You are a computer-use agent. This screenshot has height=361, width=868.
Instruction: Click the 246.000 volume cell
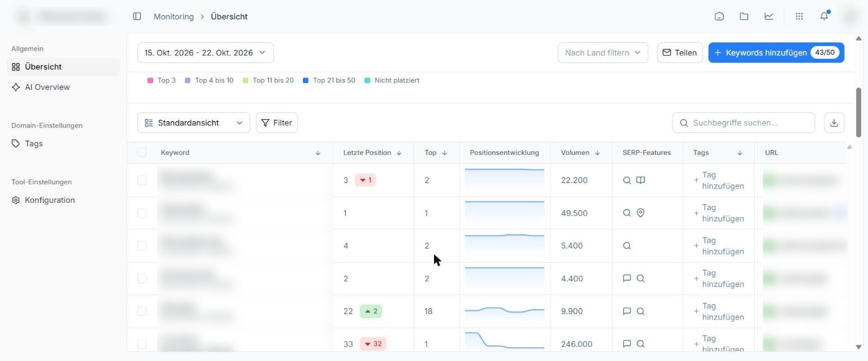point(576,344)
